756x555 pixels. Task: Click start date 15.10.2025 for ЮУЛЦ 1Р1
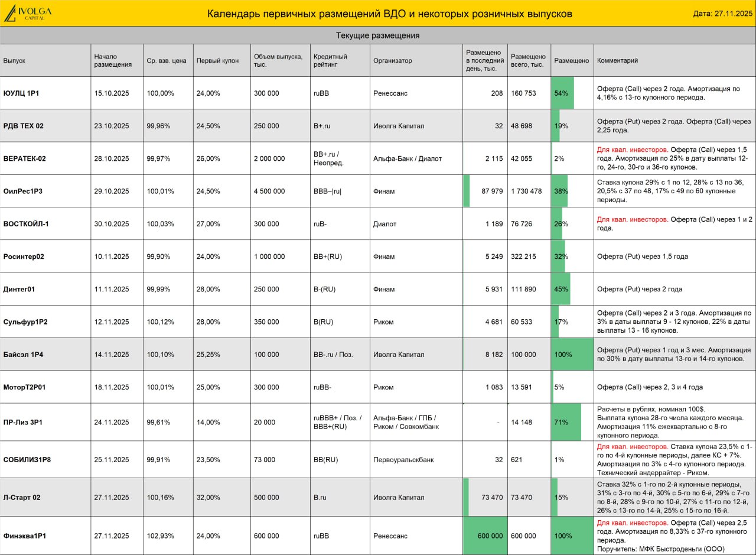pyautogui.click(x=112, y=93)
